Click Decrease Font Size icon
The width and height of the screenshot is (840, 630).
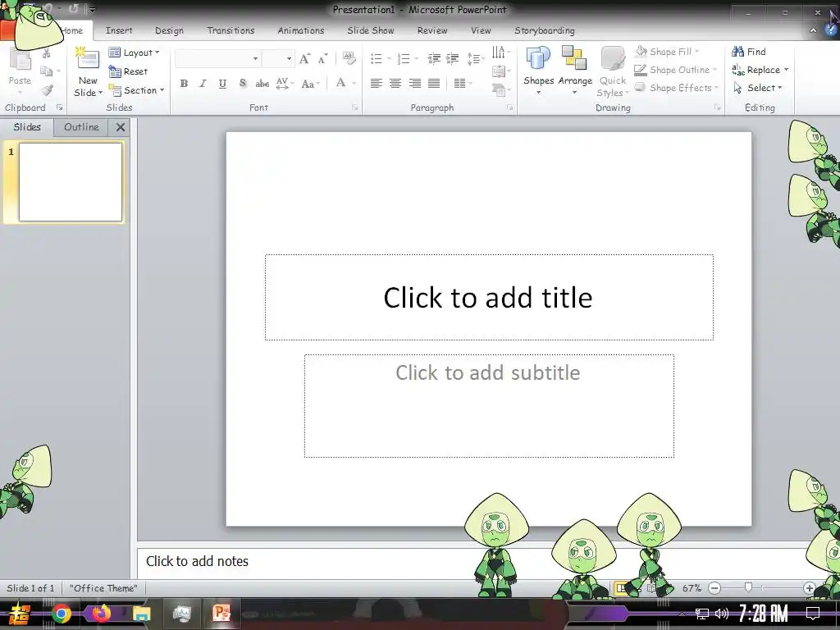322,59
